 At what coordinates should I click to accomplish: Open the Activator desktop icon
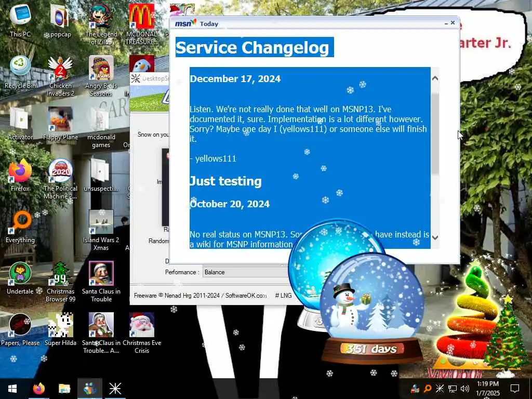20,124
